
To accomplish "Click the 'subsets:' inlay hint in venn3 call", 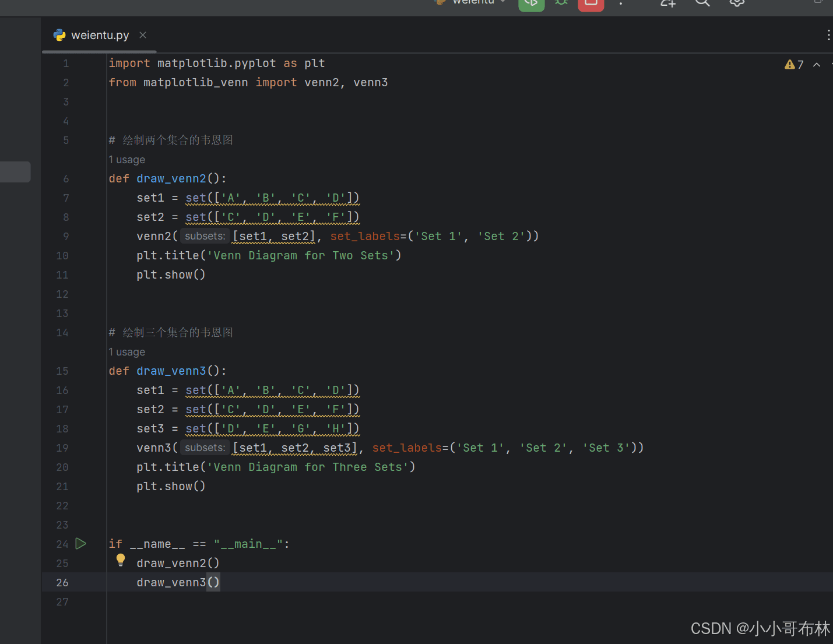I will [x=205, y=448].
